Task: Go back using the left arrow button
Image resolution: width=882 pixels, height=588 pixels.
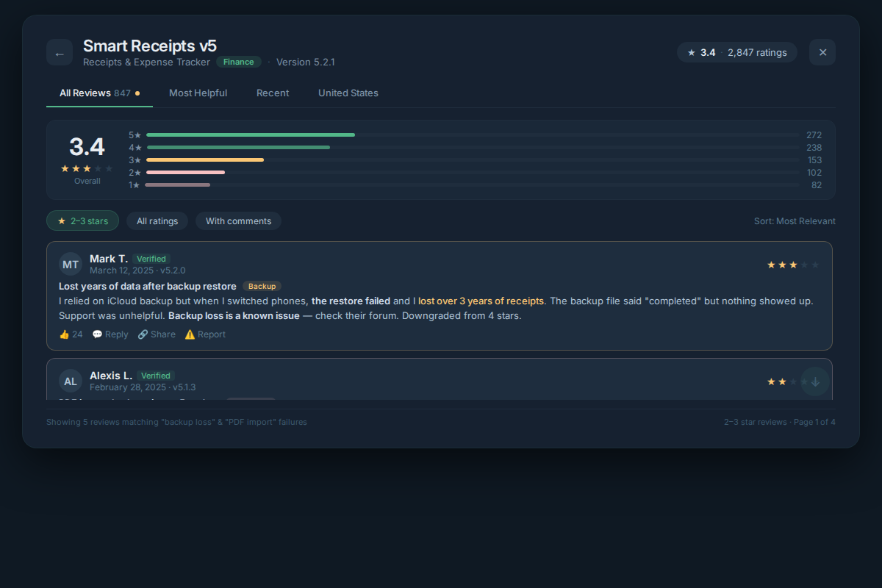Action: tap(60, 52)
